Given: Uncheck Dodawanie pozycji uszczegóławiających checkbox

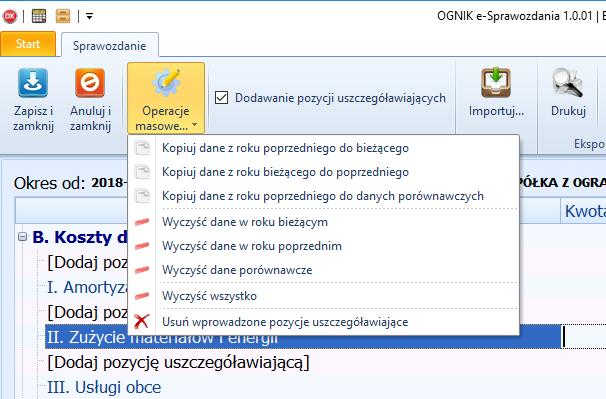Looking at the screenshot, I should (x=221, y=97).
